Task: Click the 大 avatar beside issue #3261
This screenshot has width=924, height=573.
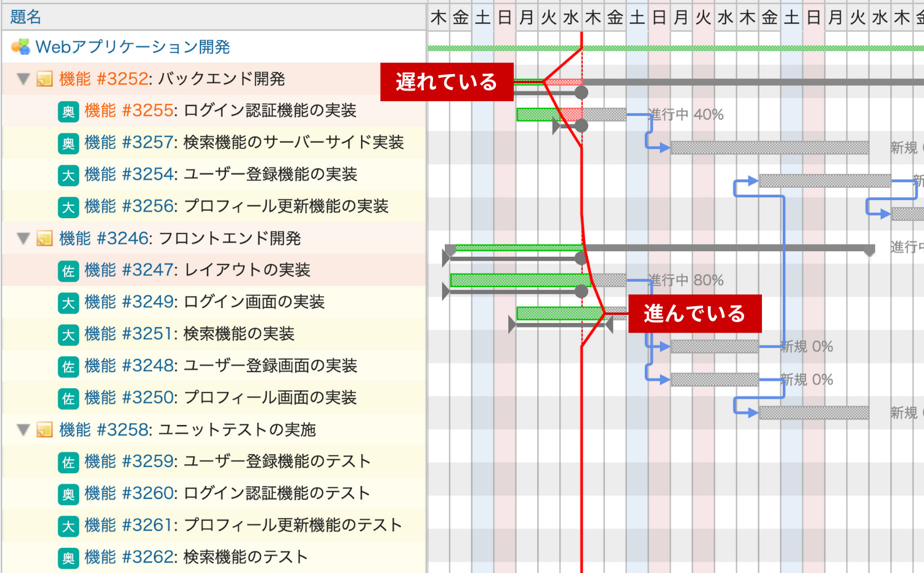Action: [68, 526]
